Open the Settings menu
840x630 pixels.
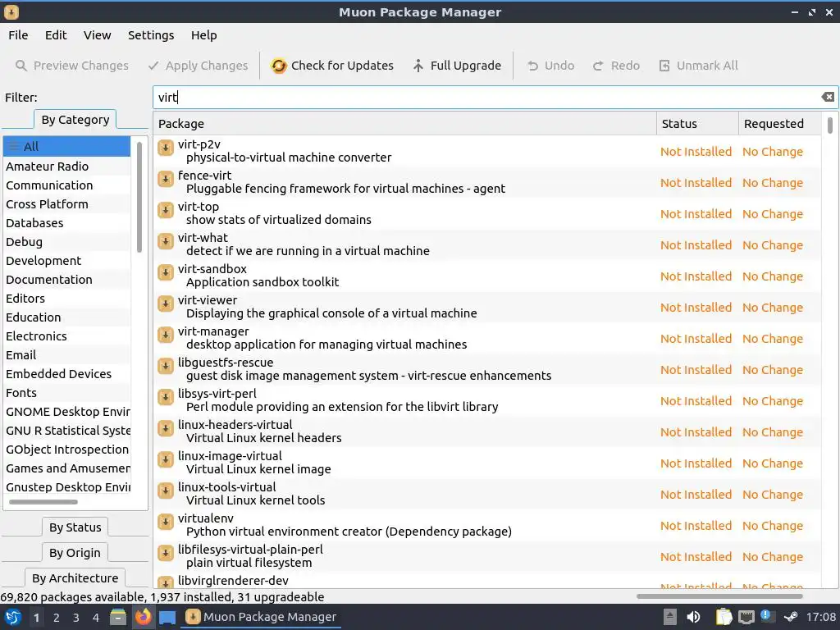151,35
